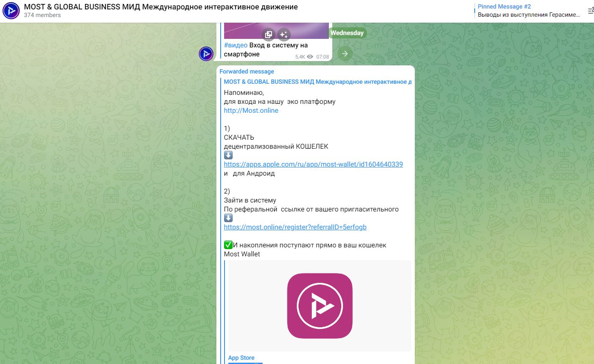The width and height of the screenshot is (594, 364).
Task: Open forwarded source channel name
Action: 318,82
